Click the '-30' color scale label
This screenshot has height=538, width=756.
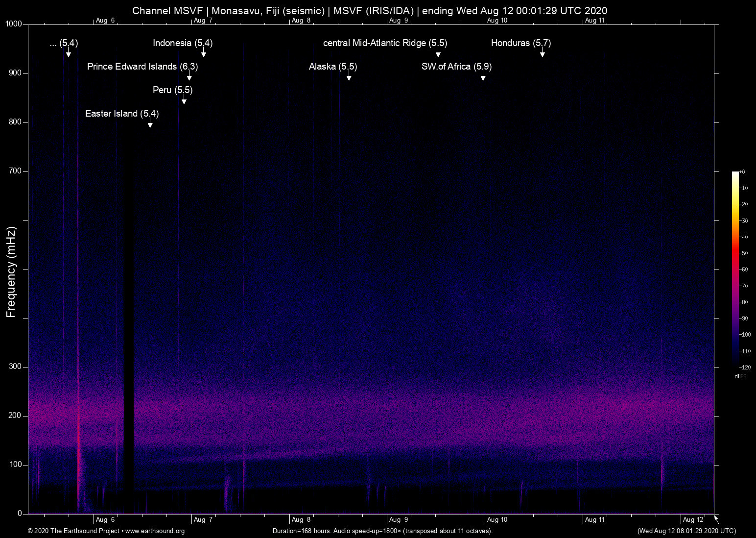coord(744,221)
